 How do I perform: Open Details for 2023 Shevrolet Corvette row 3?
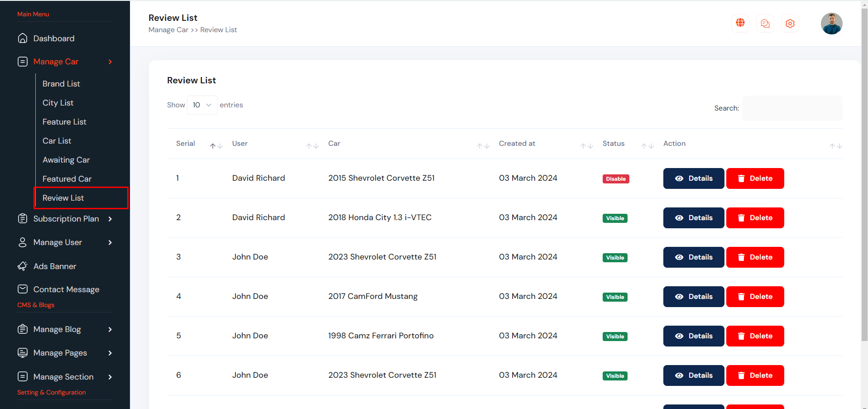[x=693, y=257]
